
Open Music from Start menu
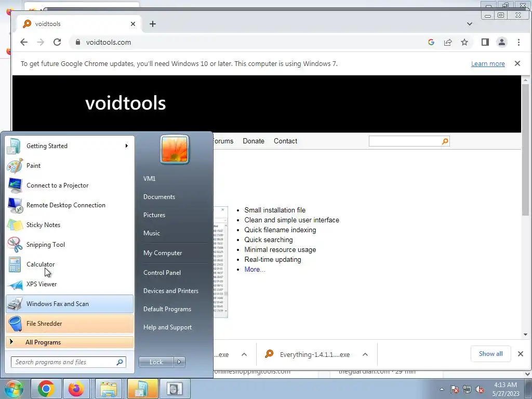(152, 233)
